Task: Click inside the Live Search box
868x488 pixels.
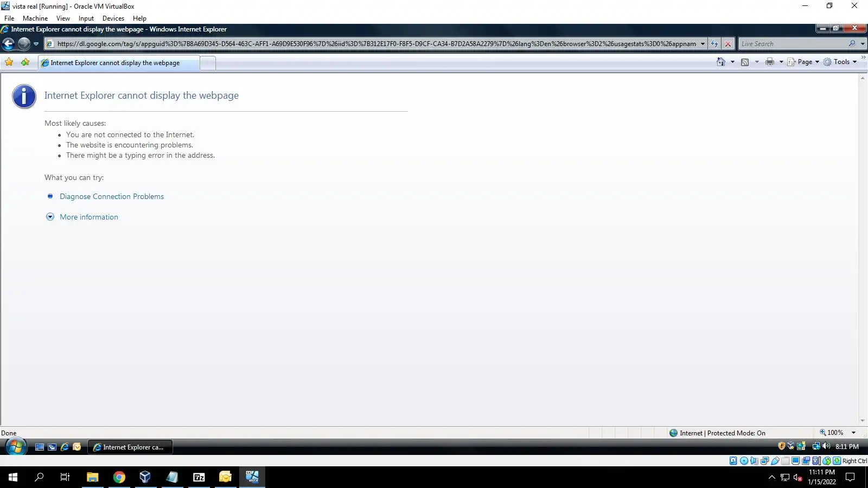Action: pyautogui.click(x=792, y=44)
